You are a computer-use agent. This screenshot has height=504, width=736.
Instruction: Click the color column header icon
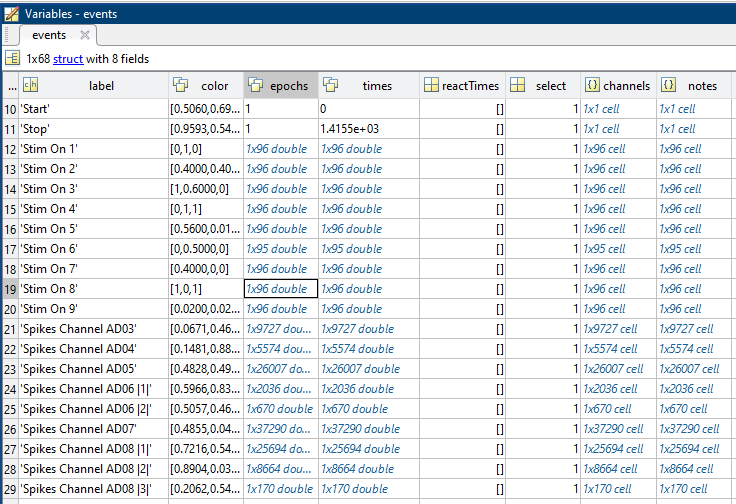click(181, 86)
